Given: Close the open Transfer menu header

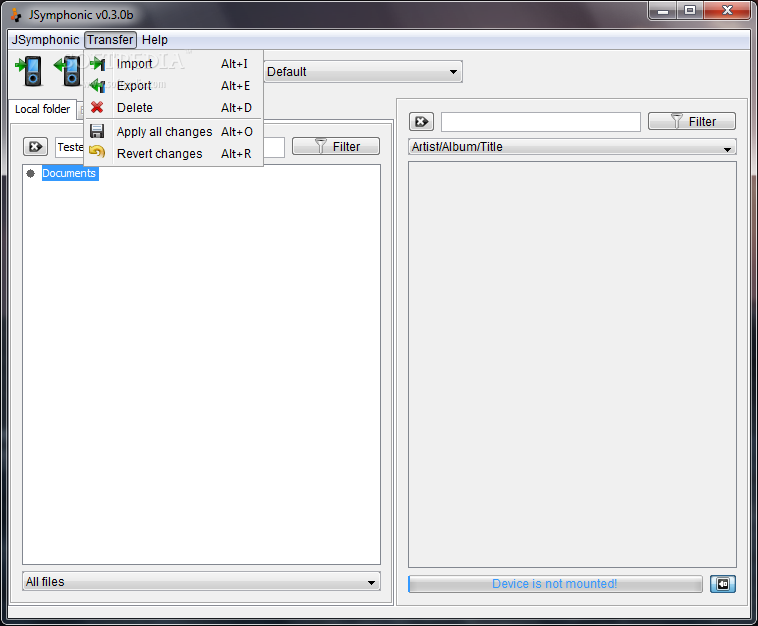Looking at the screenshot, I should pos(110,40).
